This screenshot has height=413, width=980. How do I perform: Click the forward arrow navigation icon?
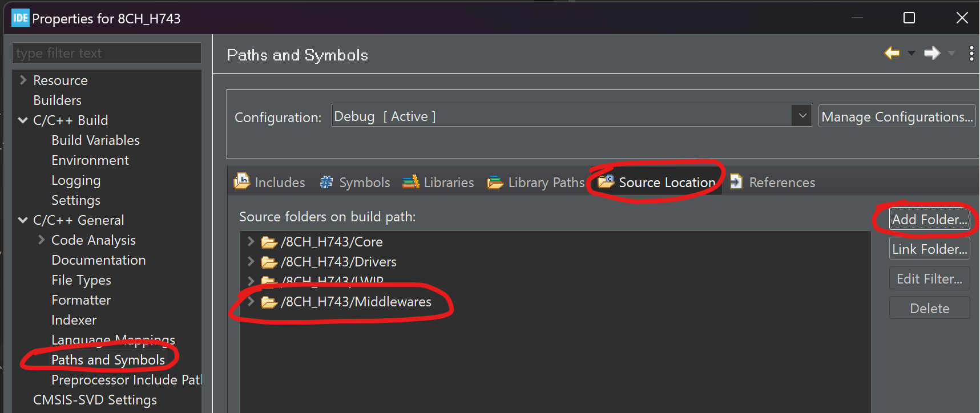932,54
